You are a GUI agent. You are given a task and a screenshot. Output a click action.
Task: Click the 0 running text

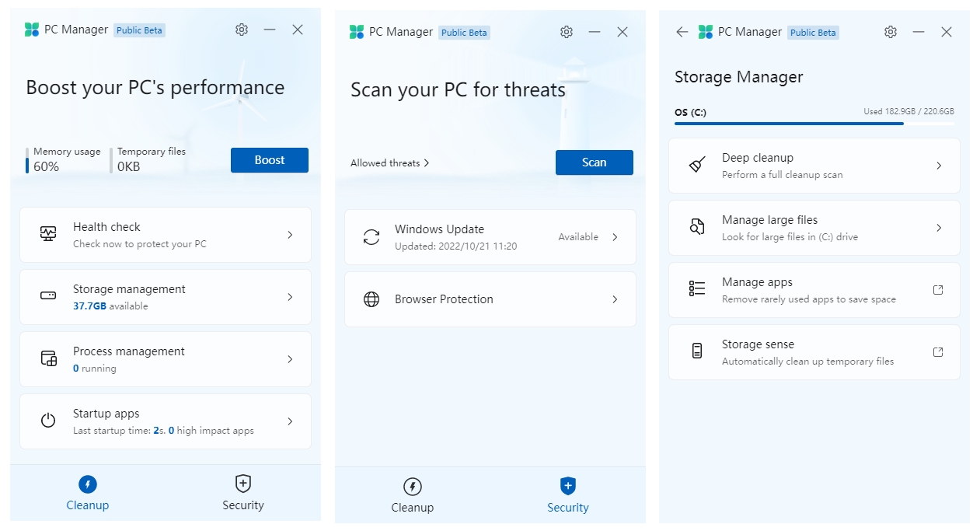(x=95, y=369)
